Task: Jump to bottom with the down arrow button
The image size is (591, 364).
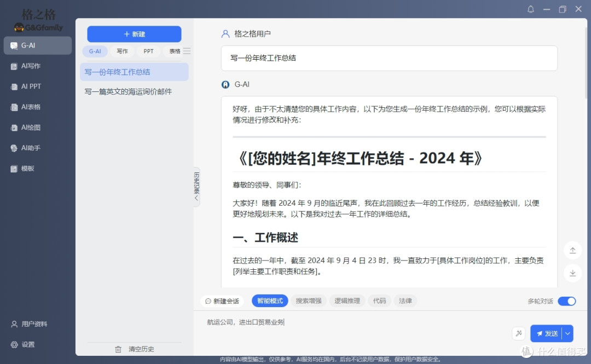Action: click(572, 273)
